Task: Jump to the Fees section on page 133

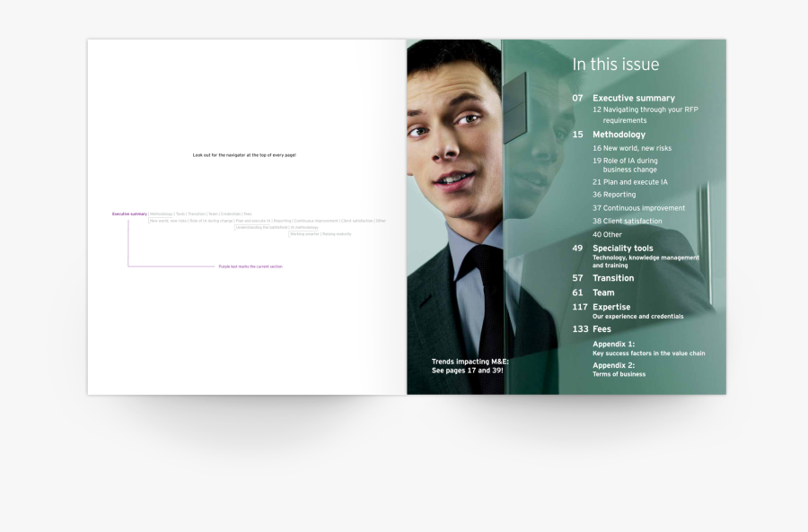Action: coord(602,329)
